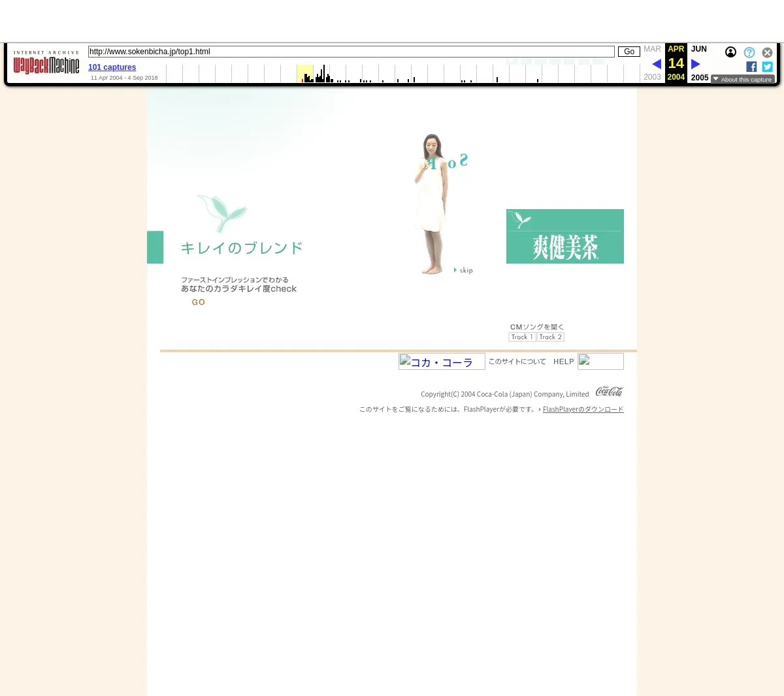Go to previous capture with left arrow

coord(657,64)
